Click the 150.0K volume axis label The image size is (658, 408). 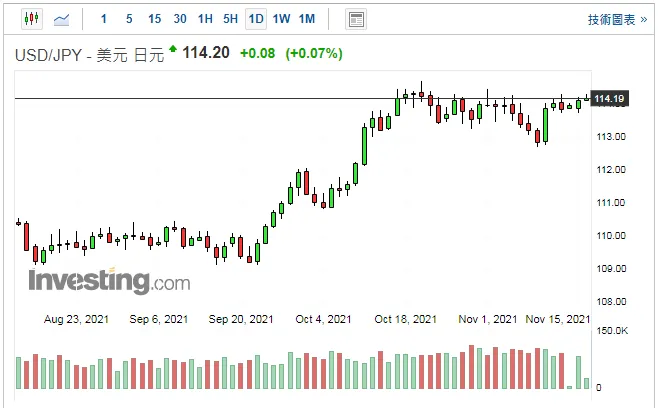click(612, 331)
